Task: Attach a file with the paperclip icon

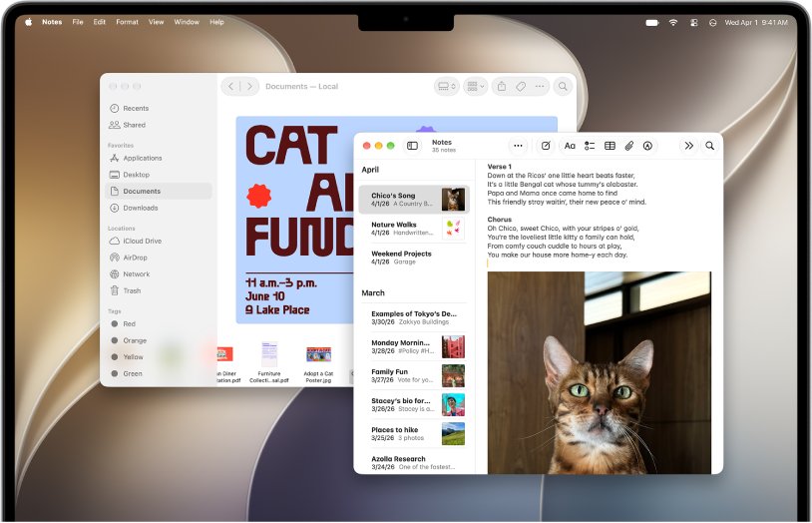Action: tap(628, 146)
